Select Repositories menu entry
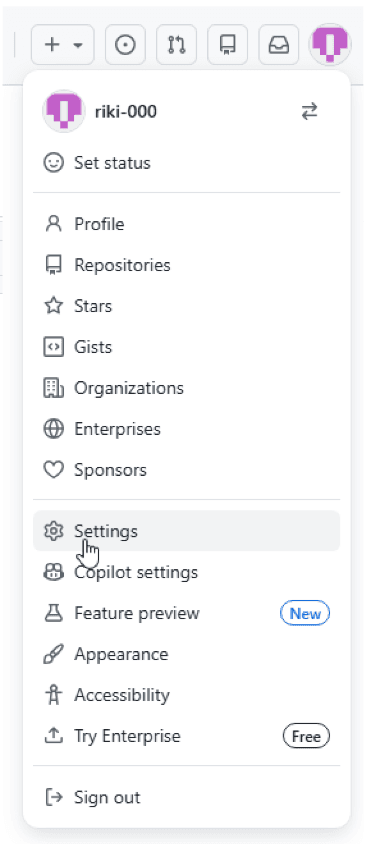The image size is (372, 844). click(x=186, y=265)
